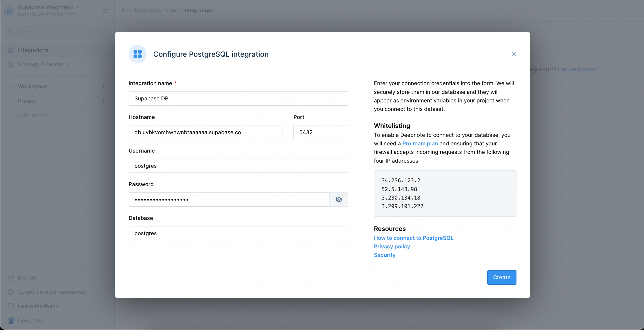
Task: Click the Supabase Integration breadcrumb
Action: tap(149, 11)
